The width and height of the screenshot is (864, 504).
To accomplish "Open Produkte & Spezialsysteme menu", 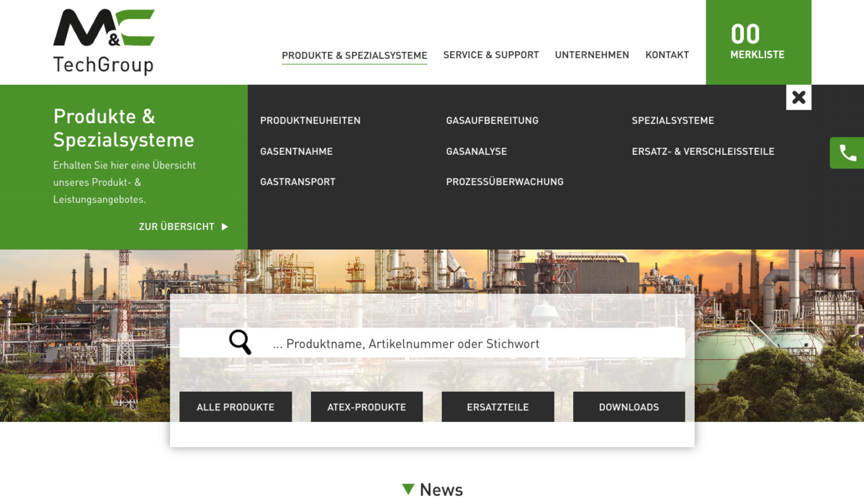I will tap(354, 55).
